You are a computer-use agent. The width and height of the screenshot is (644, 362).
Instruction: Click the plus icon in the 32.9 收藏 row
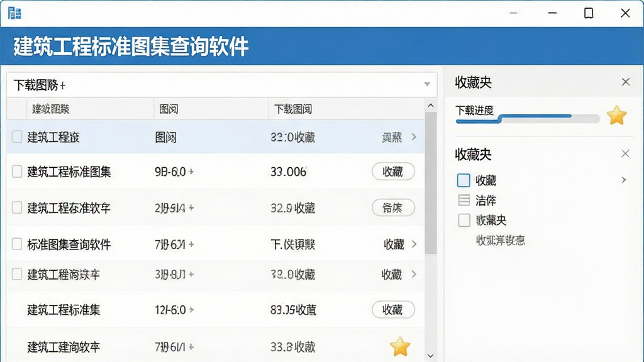click(191, 208)
